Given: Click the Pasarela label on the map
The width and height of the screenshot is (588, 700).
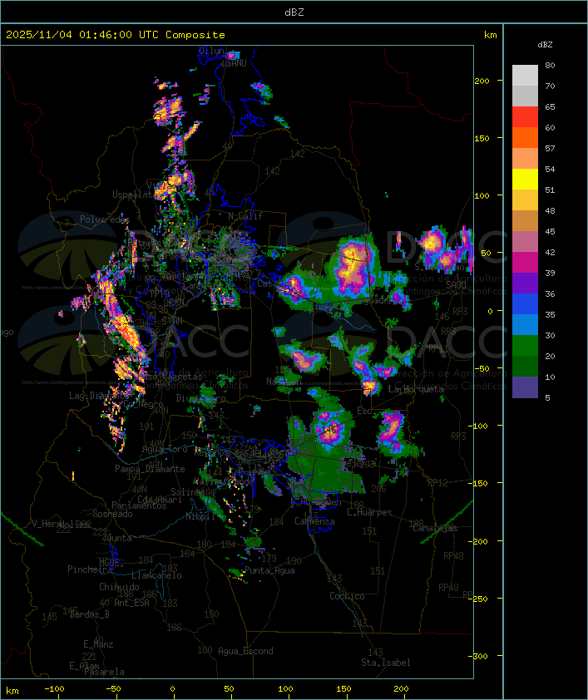Looking at the screenshot, I should (x=104, y=672).
